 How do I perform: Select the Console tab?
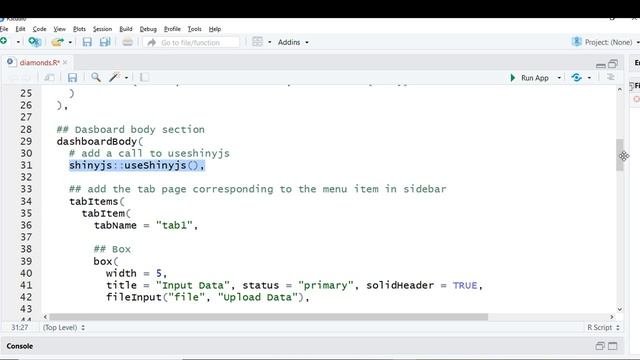(20, 346)
